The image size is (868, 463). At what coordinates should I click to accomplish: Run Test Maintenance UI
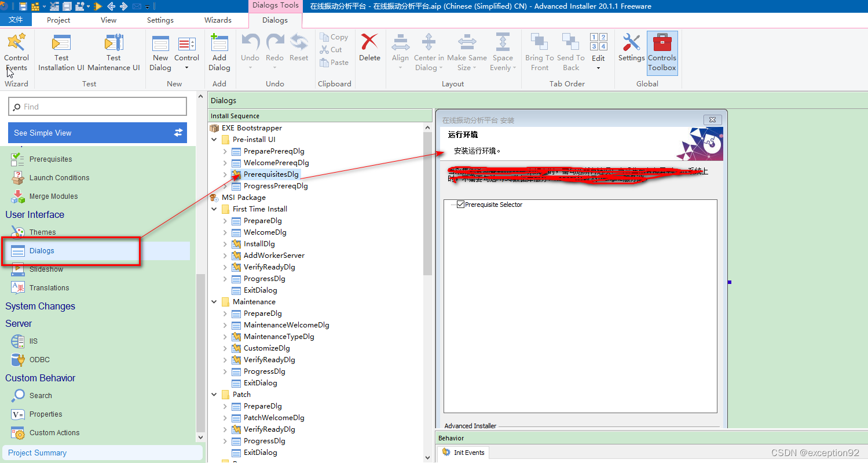(113, 53)
